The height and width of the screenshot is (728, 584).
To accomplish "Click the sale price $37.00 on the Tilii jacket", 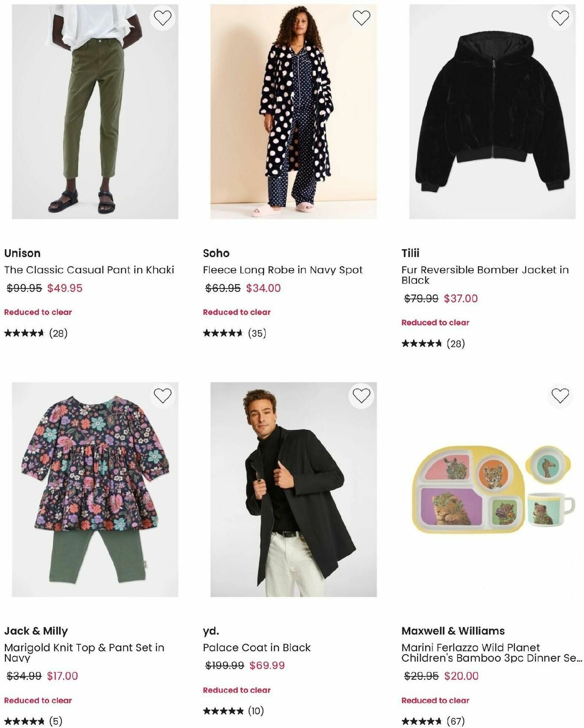I will click(461, 300).
